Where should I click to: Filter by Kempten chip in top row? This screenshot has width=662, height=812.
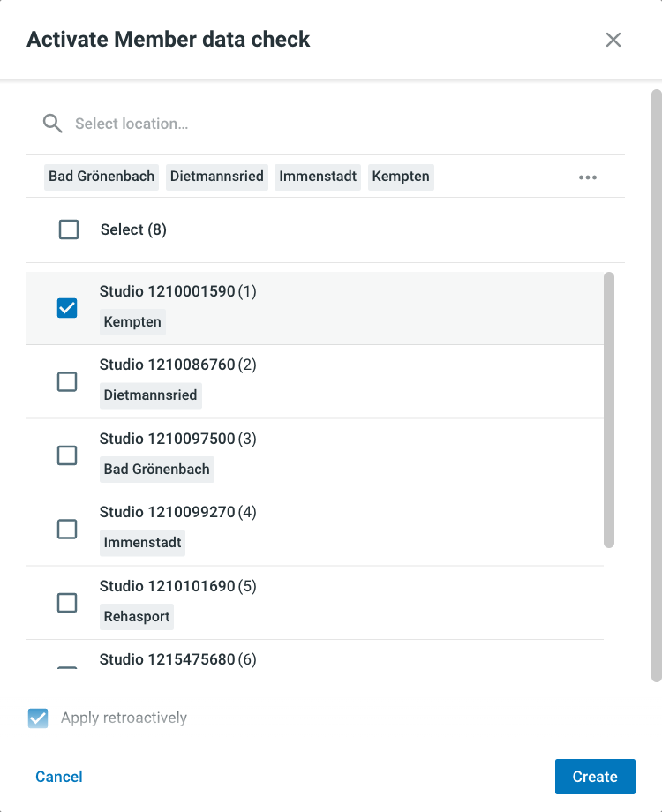[401, 177]
